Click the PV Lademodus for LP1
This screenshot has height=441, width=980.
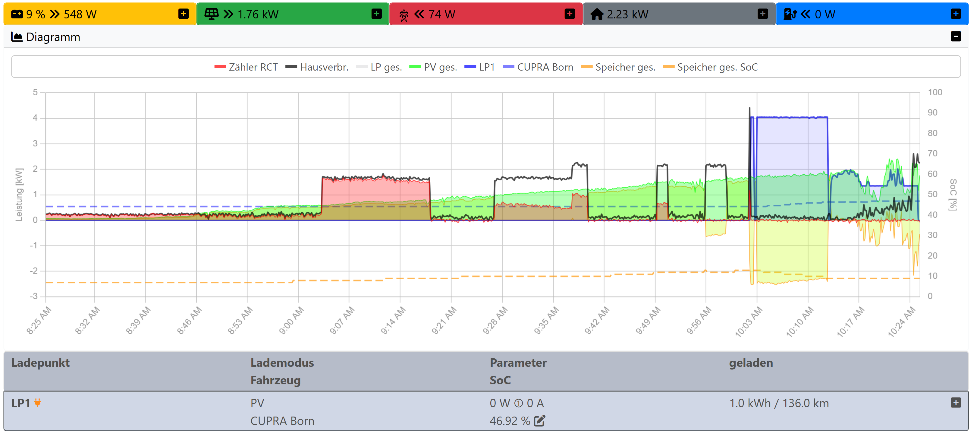click(257, 403)
